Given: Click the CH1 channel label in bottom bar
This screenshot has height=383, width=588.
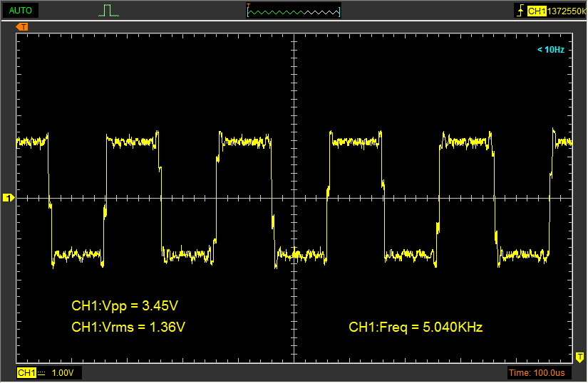Looking at the screenshot, I should (26, 373).
